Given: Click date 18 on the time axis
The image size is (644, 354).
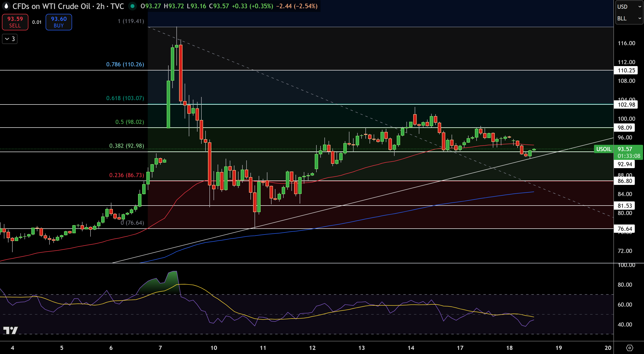Looking at the screenshot, I should pyautogui.click(x=509, y=348).
